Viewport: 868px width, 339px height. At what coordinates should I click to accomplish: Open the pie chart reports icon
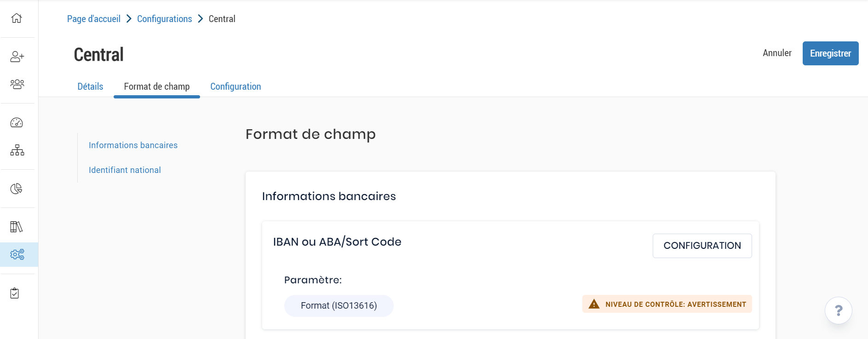[17, 189]
